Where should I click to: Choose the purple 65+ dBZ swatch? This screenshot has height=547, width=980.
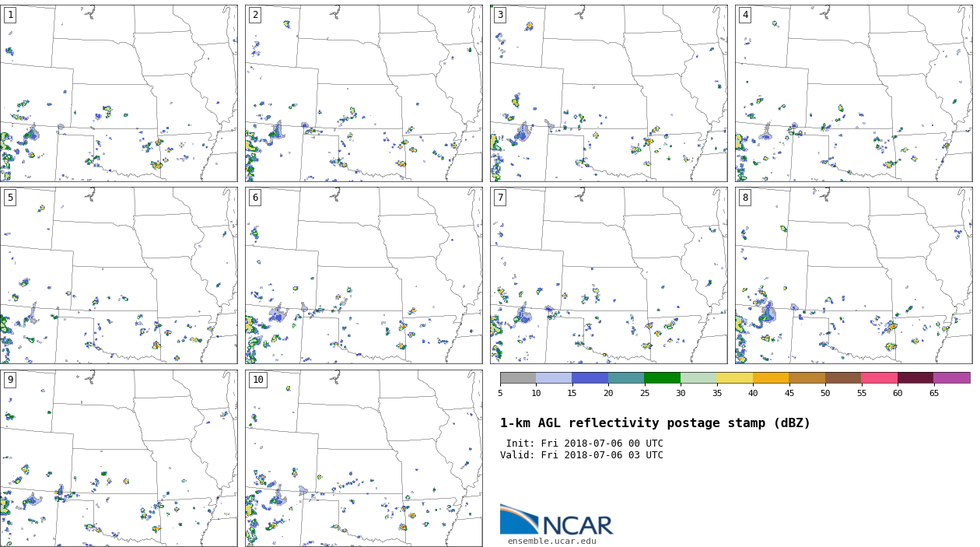951,377
